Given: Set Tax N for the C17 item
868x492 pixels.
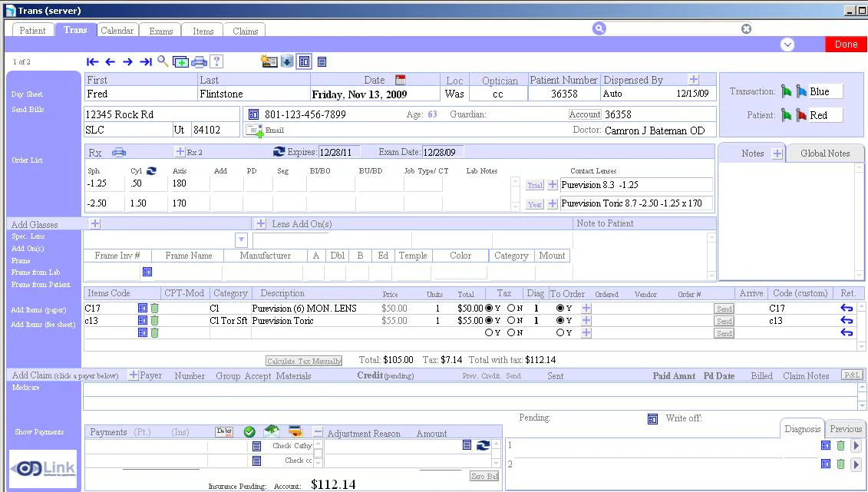Looking at the screenshot, I should point(511,309).
